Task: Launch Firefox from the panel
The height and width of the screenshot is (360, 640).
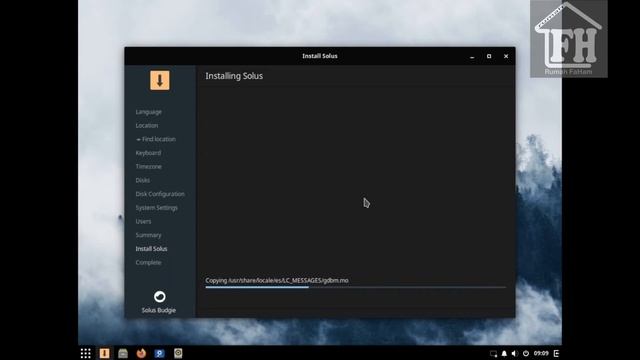Action: pyautogui.click(x=141, y=353)
